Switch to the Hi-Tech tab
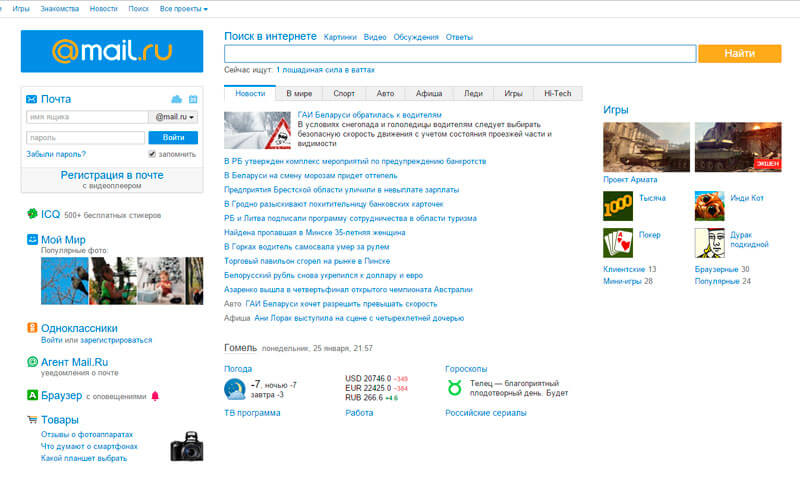The width and height of the screenshot is (800, 490). tap(558, 93)
